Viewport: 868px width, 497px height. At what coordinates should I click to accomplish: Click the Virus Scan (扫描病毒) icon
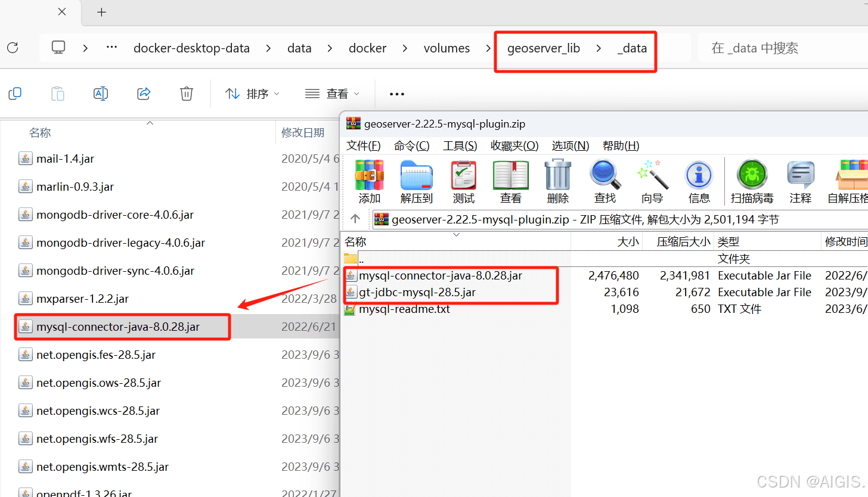752,175
